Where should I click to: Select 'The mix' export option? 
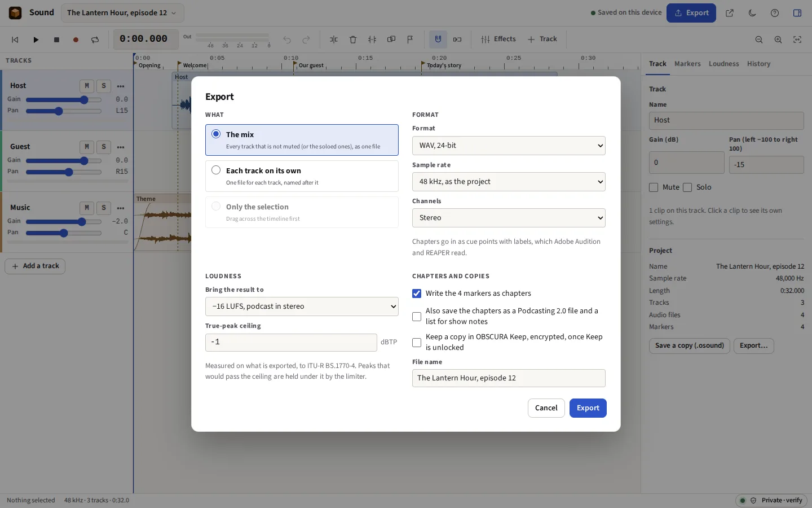(x=302, y=140)
